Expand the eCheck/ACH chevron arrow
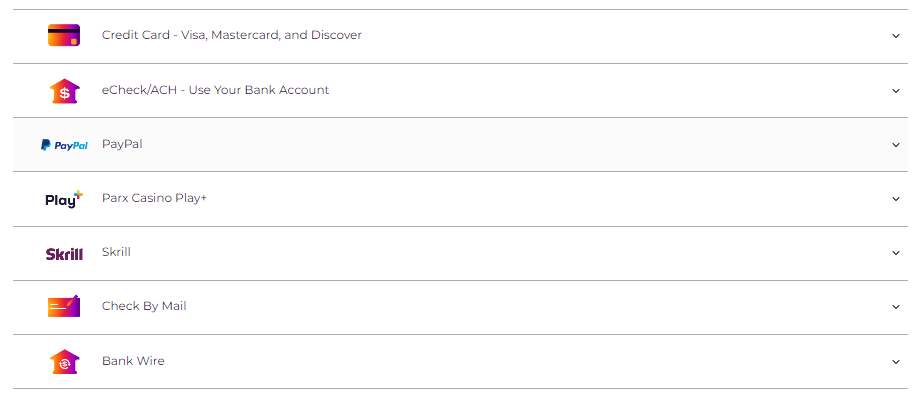 pyautogui.click(x=896, y=91)
